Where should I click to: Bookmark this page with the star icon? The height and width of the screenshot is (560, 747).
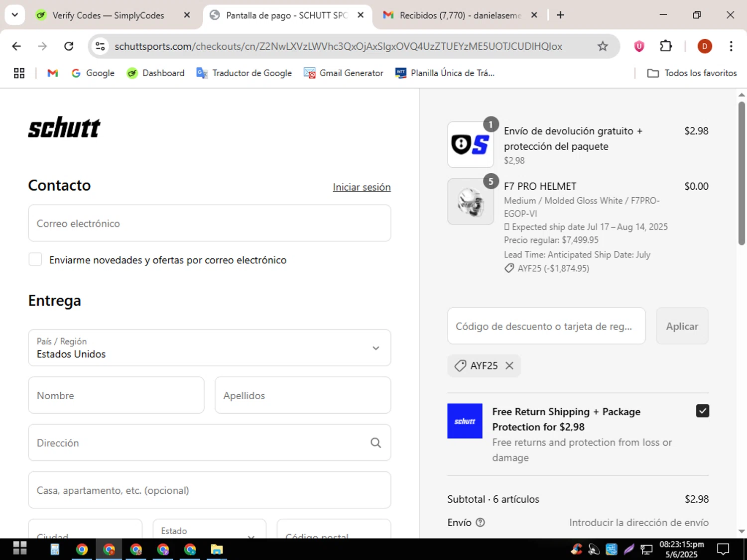603,46
